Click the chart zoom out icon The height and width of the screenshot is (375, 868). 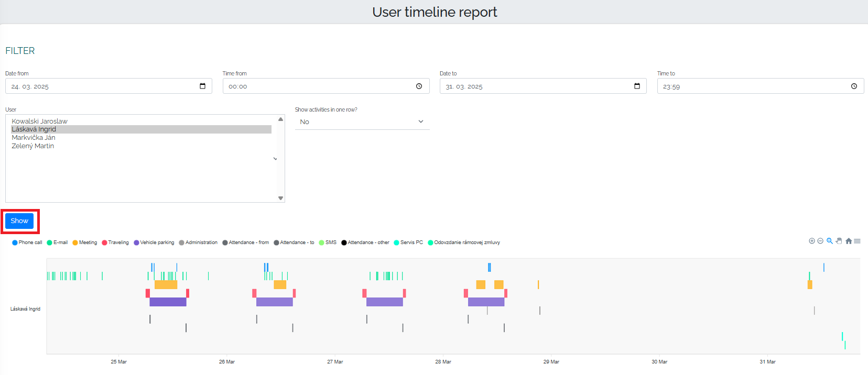820,241
